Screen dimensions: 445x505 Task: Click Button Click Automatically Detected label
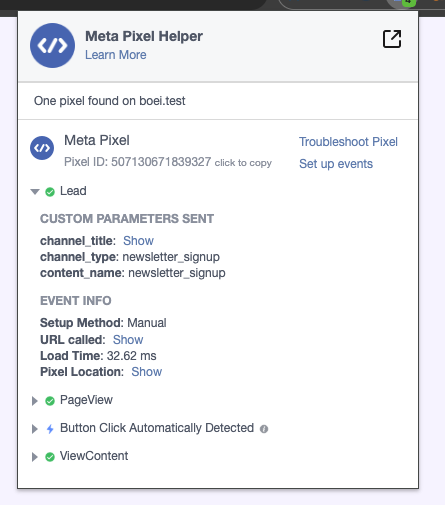pyautogui.click(x=157, y=428)
